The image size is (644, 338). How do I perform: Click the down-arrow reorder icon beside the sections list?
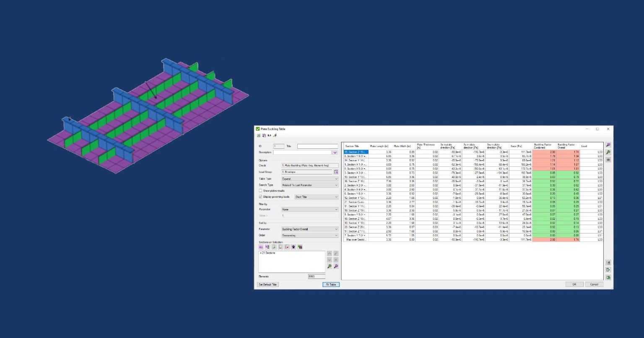point(329,259)
